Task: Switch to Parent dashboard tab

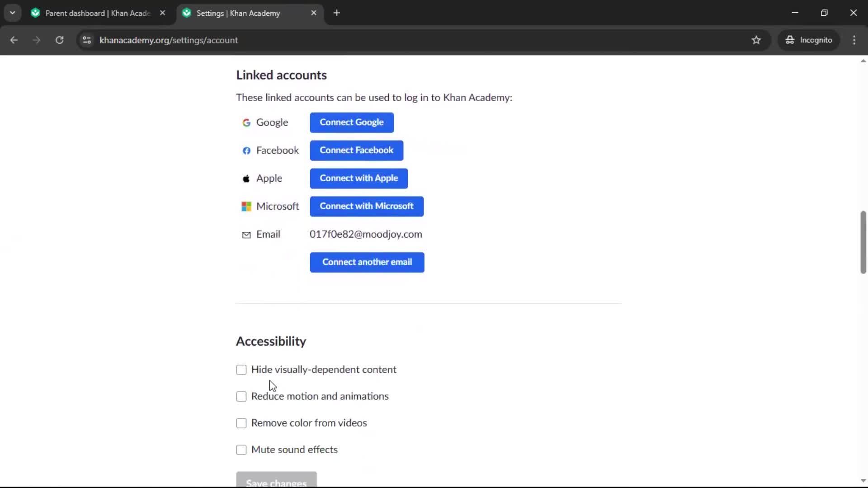Action: point(98,13)
